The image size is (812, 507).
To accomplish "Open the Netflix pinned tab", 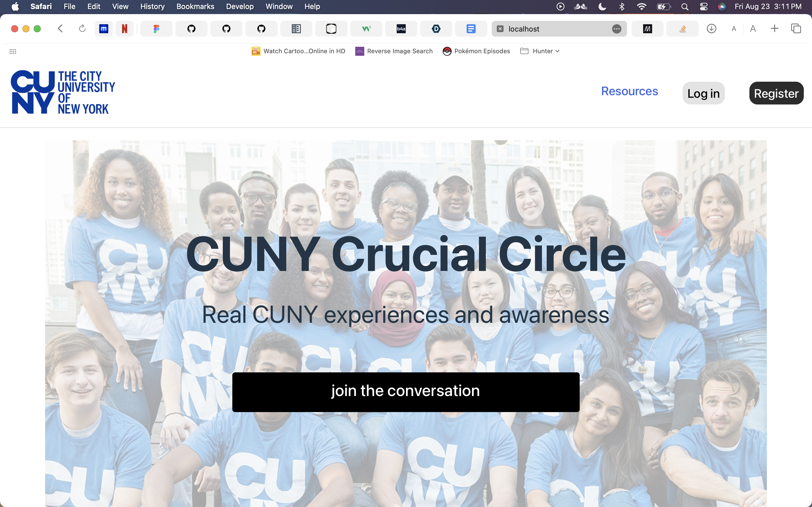I will coord(125,29).
